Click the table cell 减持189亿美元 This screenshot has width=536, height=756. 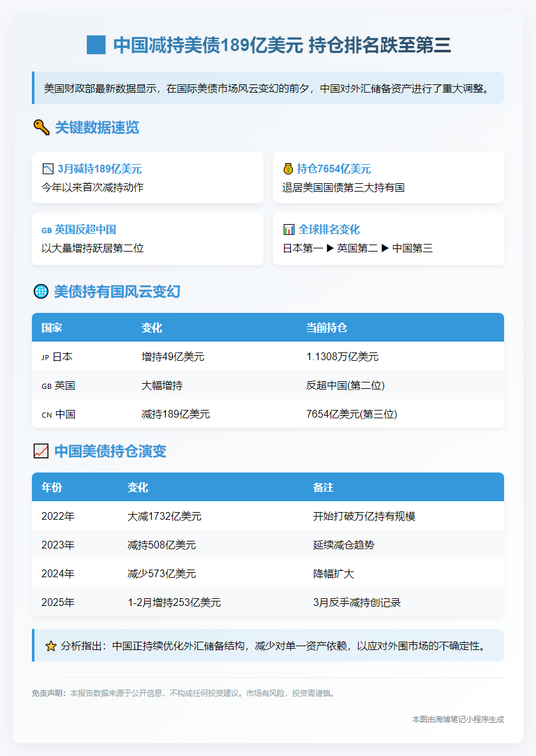[176, 414]
